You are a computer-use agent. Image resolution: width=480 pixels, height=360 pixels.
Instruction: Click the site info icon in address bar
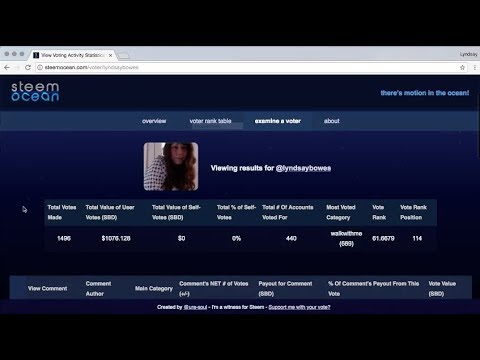click(x=40, y=67)
